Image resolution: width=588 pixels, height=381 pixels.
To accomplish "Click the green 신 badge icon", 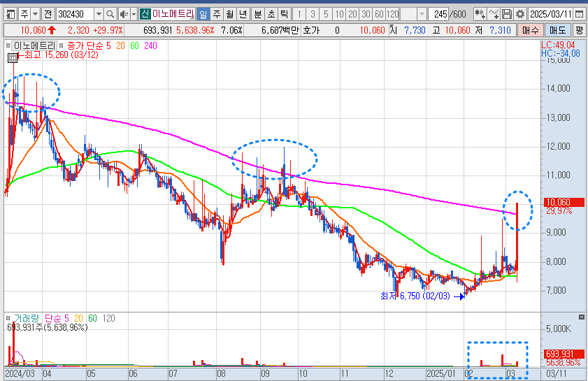I will click(x=145, y=14).
